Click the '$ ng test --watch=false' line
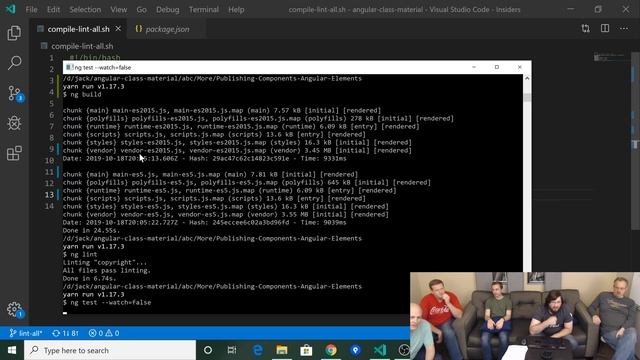Viewport: 640px width, 360px height. coord(107,302)
